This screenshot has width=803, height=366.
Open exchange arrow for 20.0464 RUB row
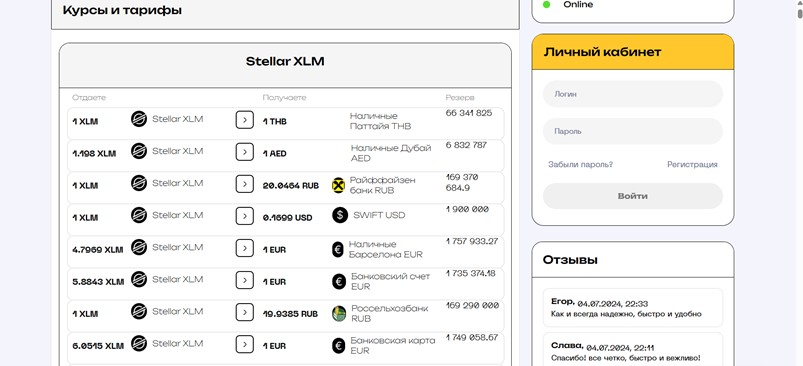pos(245,184)
